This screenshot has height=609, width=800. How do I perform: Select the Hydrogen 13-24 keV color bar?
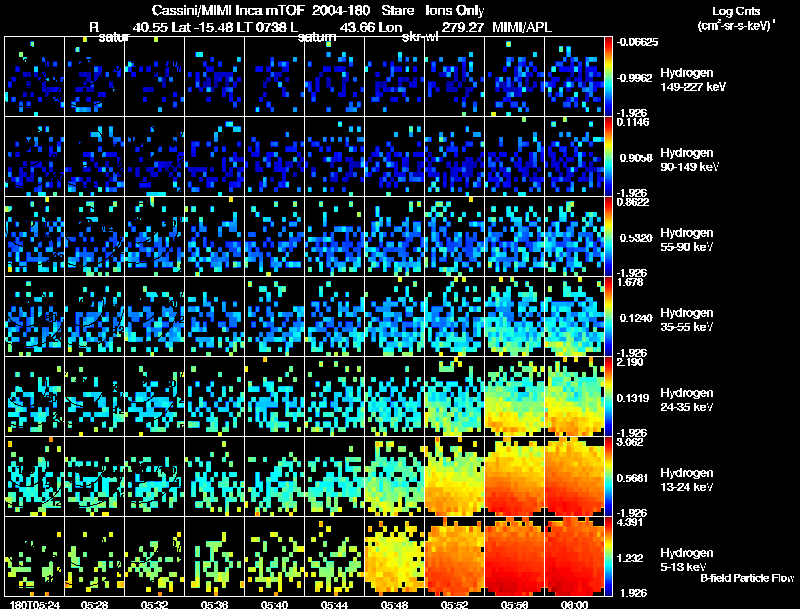608,476
